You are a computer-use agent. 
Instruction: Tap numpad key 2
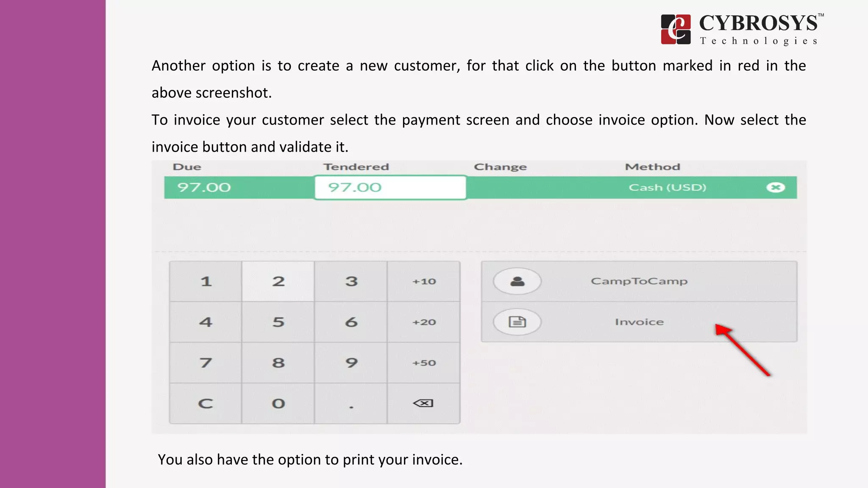click(x=278, y=281)
